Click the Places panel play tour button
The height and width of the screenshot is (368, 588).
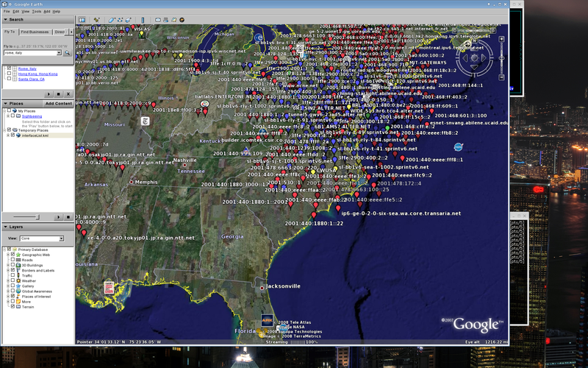click(58, 217)
